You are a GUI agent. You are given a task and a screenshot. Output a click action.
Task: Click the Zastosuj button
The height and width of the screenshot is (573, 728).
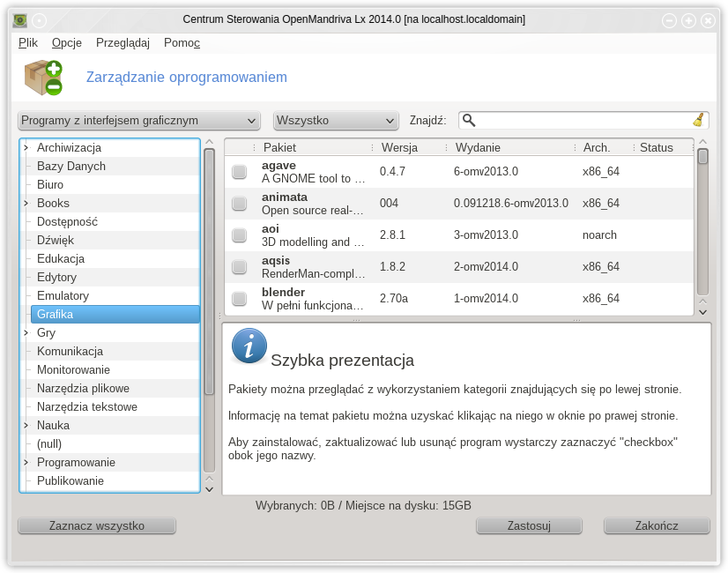529,525
